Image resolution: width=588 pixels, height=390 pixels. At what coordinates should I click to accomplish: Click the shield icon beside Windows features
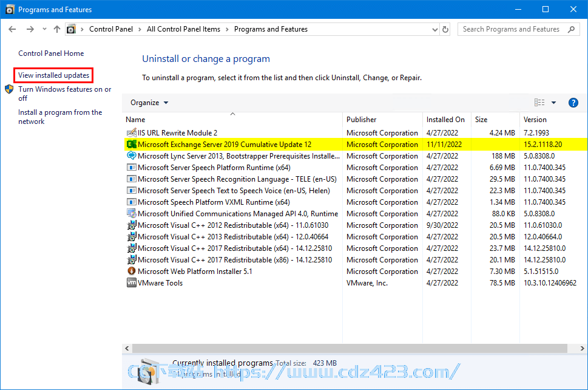[x=9, y=89]
